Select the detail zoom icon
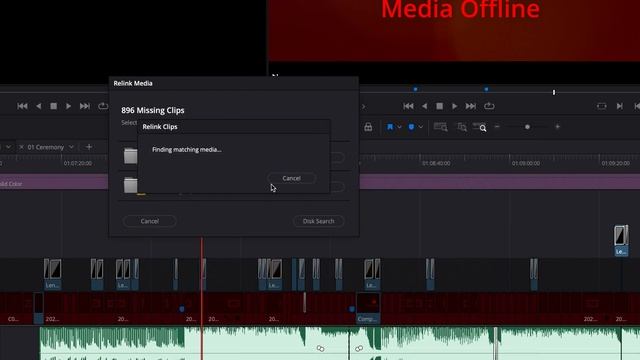This screenshot has height=360, width=640. 462,127
